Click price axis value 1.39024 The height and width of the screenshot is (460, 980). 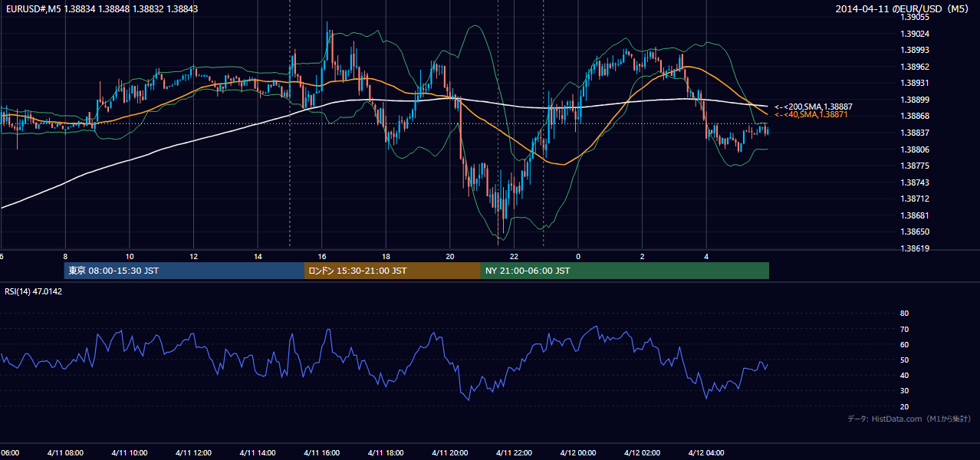(x=916, y=34)
